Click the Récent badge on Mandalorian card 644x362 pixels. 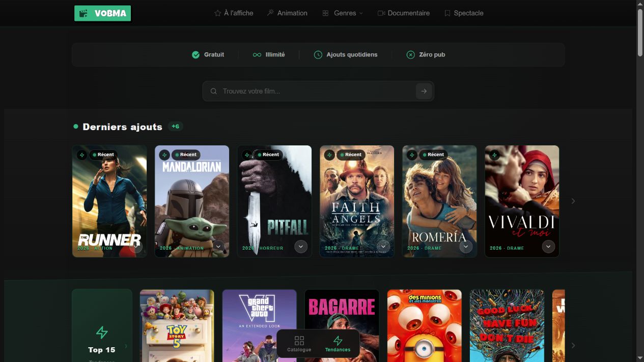point(186,155)
